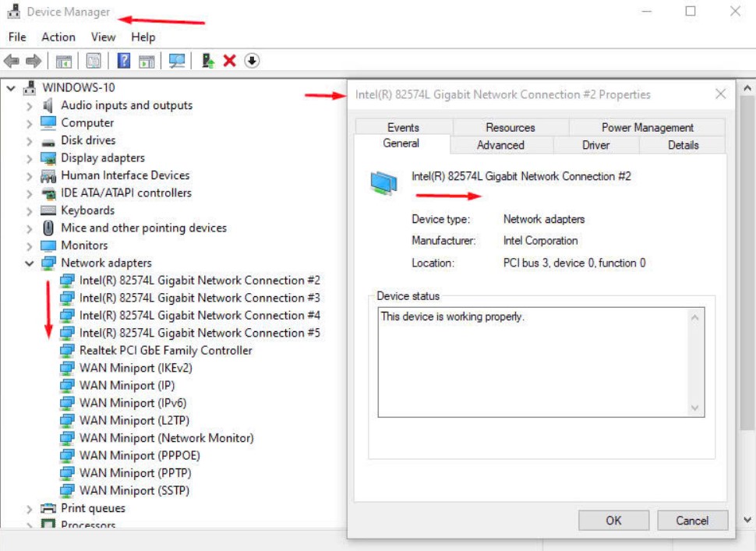Expand the Keyboards category
Image resolution: width=756 pixels, height=551 pixels.
30,211
